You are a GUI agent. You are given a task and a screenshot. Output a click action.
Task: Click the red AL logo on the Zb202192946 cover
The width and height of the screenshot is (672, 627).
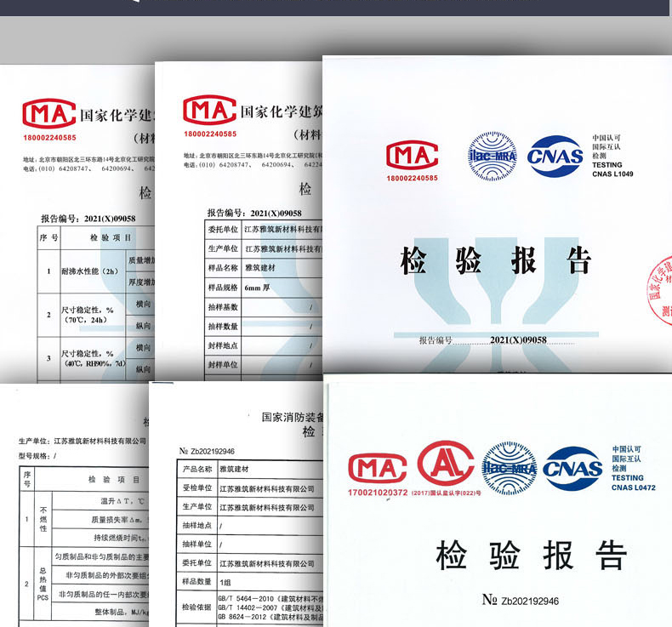(x=446, y=464)
